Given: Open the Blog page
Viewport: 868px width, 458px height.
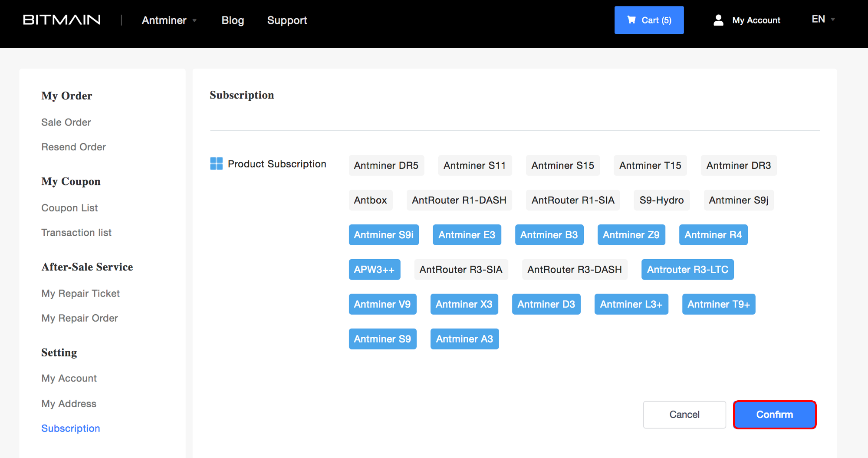Looking at the screenshot, I should [233, 20].
